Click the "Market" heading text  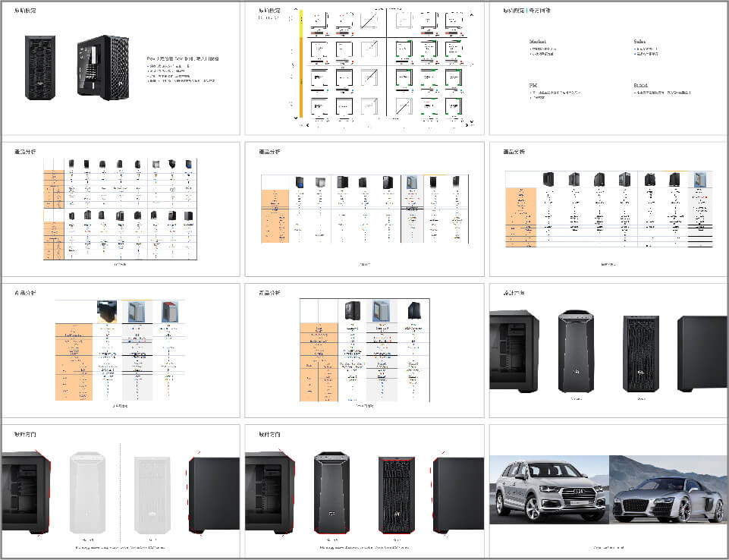538,42
